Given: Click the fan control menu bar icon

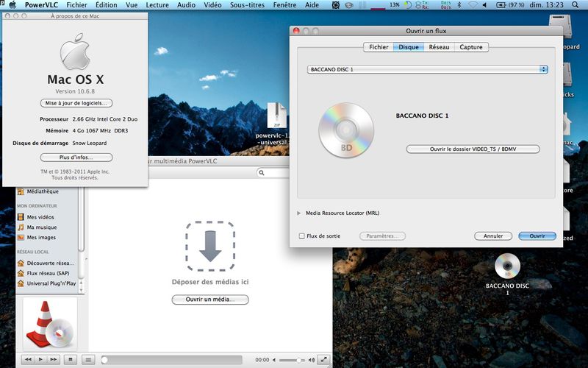Looking at the screenshot, I should point(336,5).
